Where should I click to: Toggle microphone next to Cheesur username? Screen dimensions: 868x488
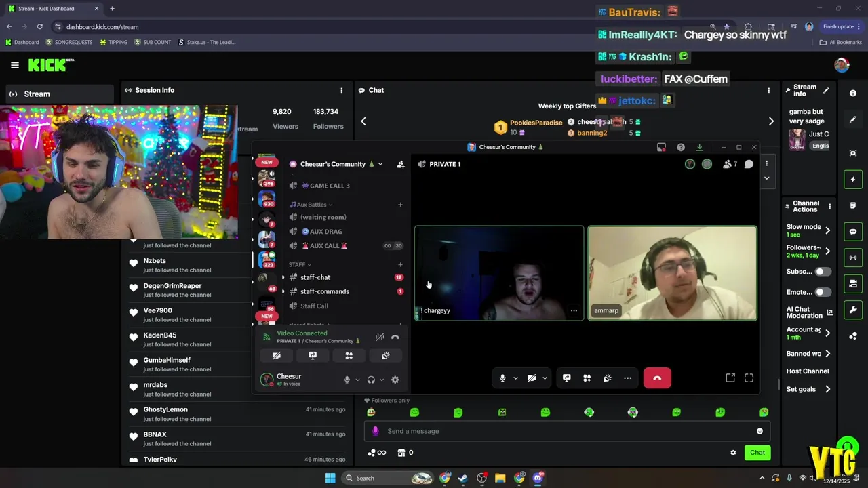pos(347,380)
